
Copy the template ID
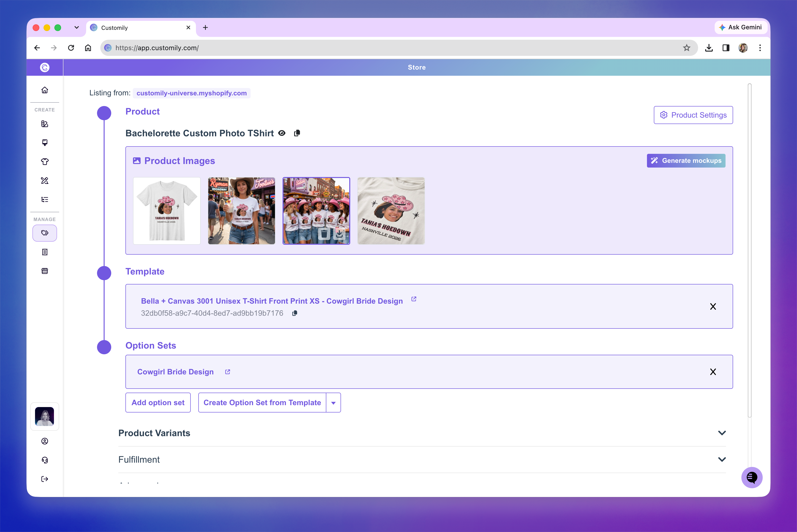295,313
